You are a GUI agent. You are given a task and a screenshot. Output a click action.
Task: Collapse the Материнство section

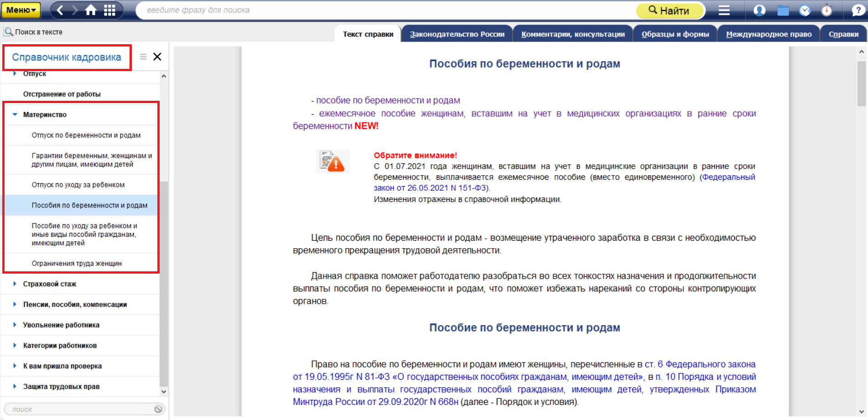pos(15,114)
